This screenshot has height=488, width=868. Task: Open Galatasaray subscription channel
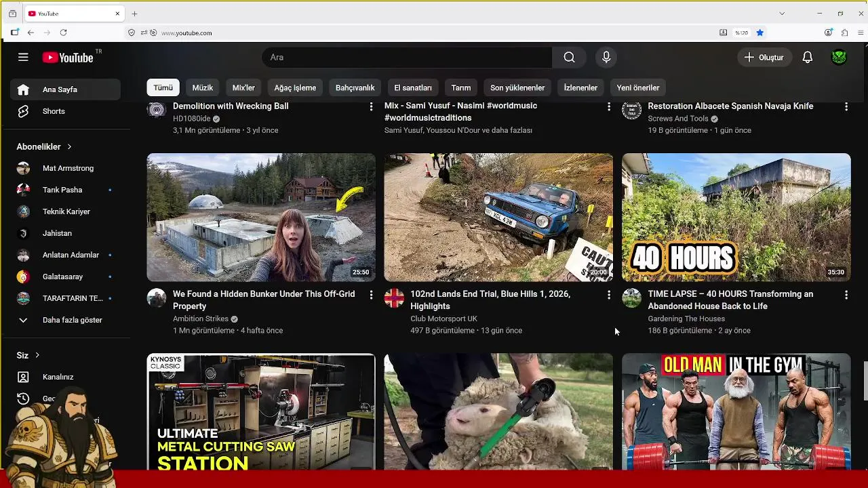[x=65, y=277]
